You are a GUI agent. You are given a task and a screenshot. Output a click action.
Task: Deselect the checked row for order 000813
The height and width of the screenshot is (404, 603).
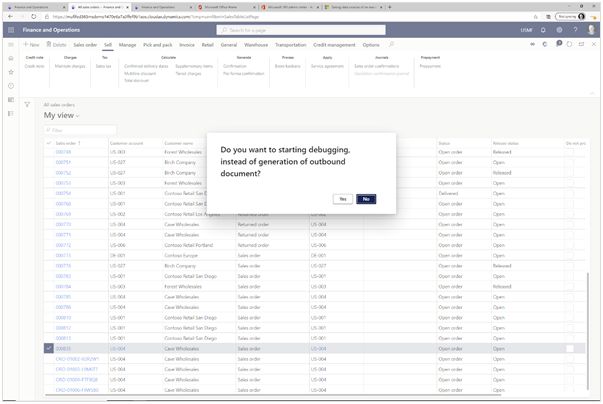(x=49, y=348)
